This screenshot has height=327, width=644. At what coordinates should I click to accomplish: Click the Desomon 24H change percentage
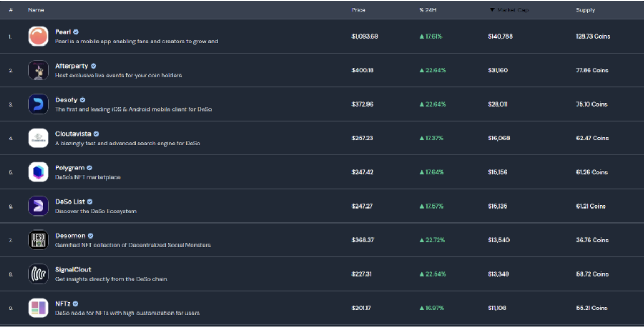[432, 240]
